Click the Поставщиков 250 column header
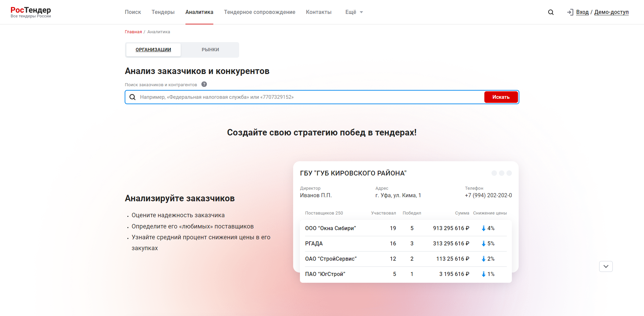Screen dimensions: 644x316 coord(324,213)
